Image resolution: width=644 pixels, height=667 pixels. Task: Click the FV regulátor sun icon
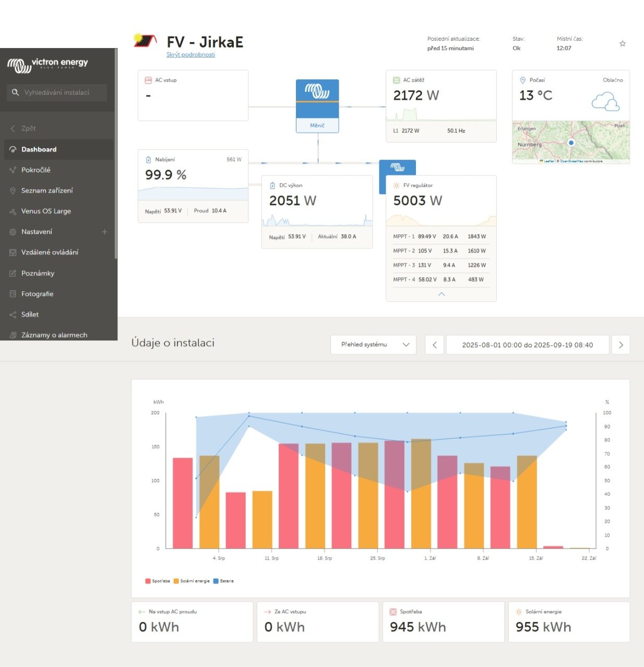396,185
